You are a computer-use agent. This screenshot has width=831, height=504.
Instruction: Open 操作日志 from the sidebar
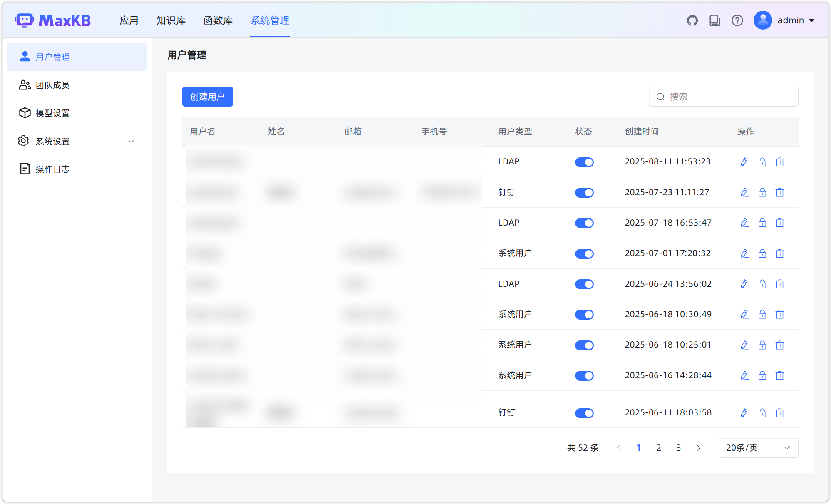pyautogui.click(x=52, y=169)
